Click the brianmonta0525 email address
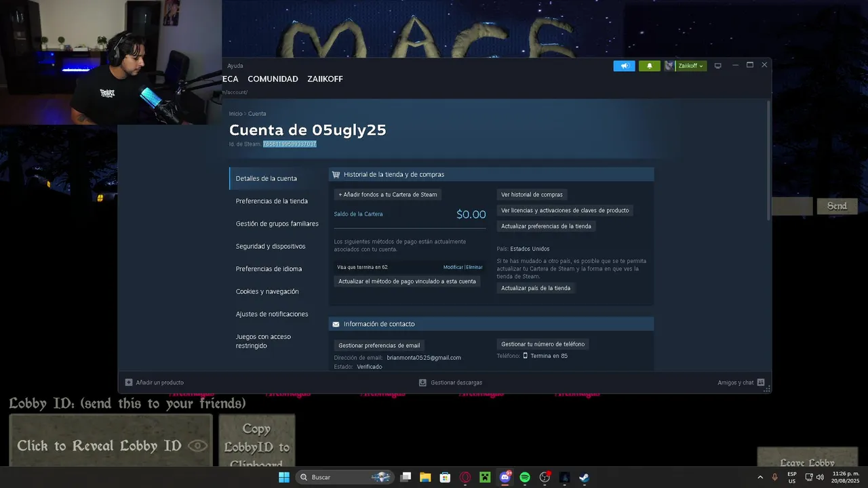The height and width of the screenshot is (488, 868). [424, 358]
